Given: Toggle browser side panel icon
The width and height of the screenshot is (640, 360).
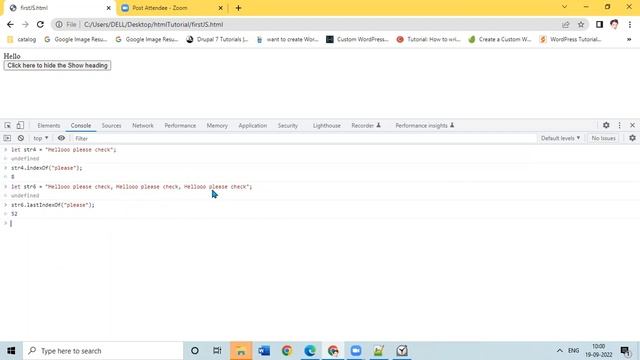Looking at the screenshot, I should tap(599, 24).
